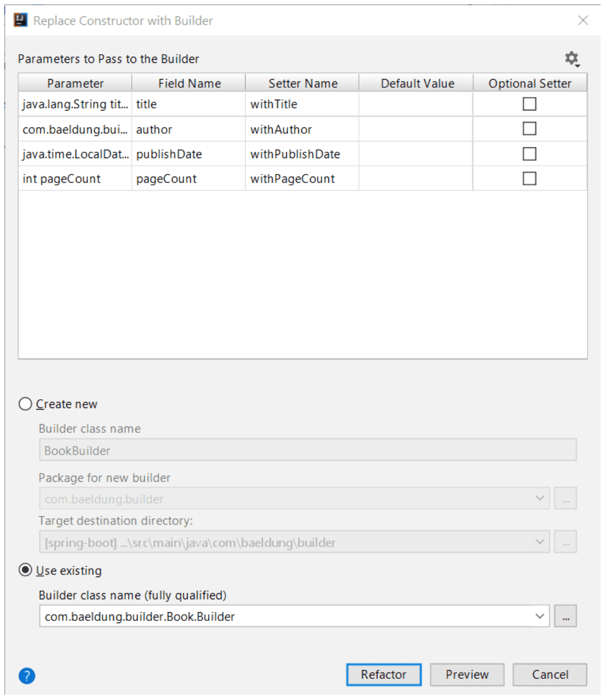This screenshot has width=605, height=700.
Task: Enable Optional Setter for author row
Action: pos(530,129)
